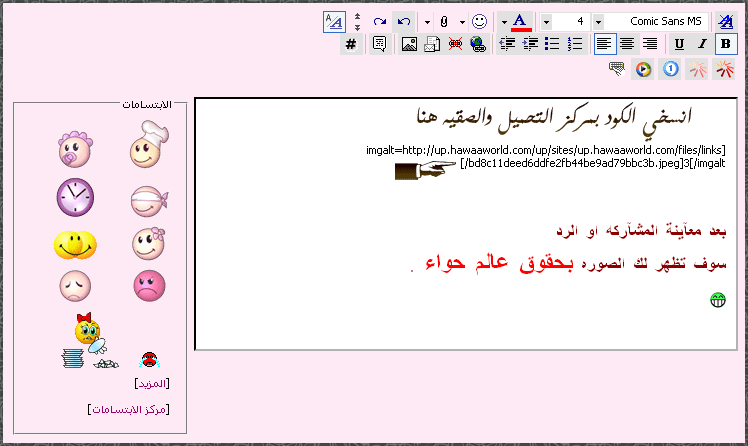Screen dimensions: 748x446
Task: Click the Remove Formatting icon
Action: pos(725,21)
